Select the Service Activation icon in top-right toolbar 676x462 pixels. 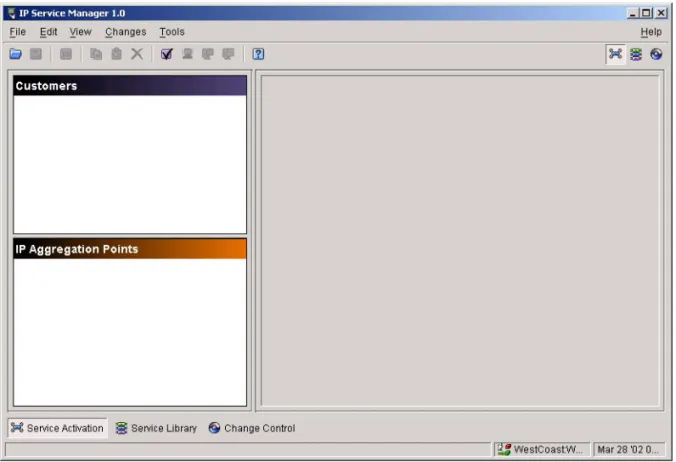click(x=615, y=54)
